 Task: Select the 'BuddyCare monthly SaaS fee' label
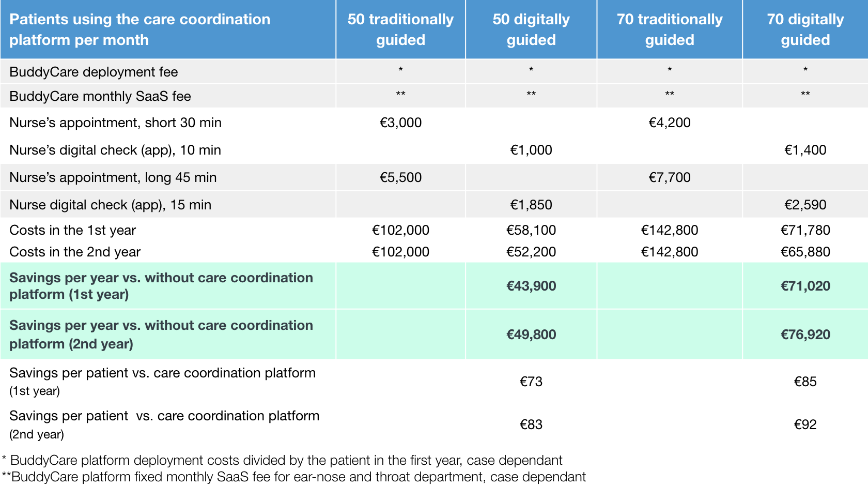[100, 96]
